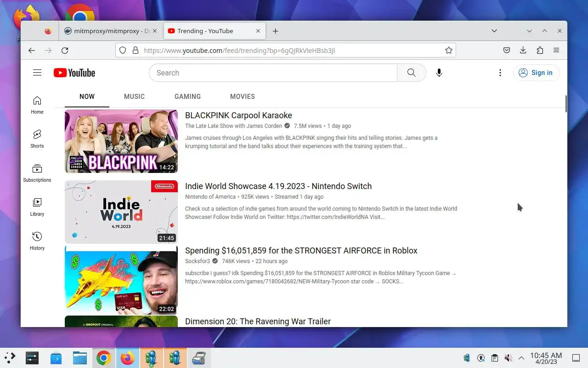Image resolution: width=588 pixels, height=368 pixels.
Task: Select the MUSIC trending tab
Action: pos(134,97)
